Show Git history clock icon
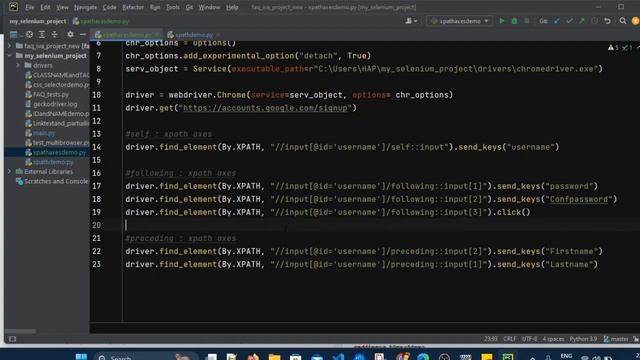 [594, 21]
